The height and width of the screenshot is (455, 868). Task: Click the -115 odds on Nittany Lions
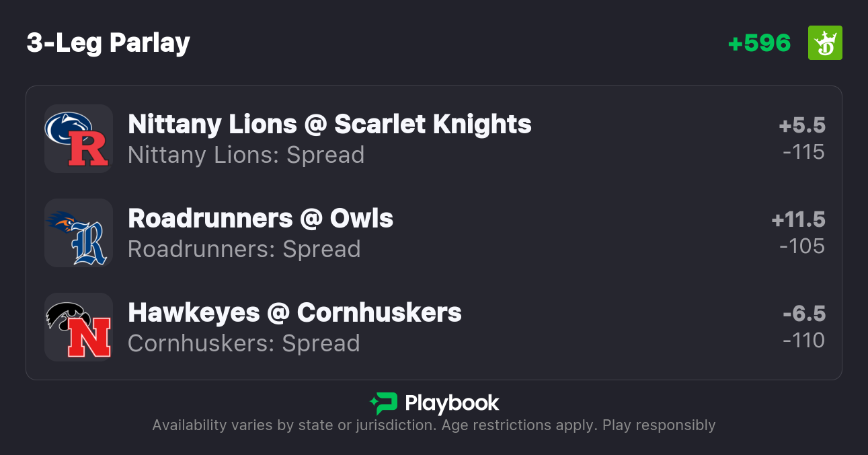pos(803,152)
